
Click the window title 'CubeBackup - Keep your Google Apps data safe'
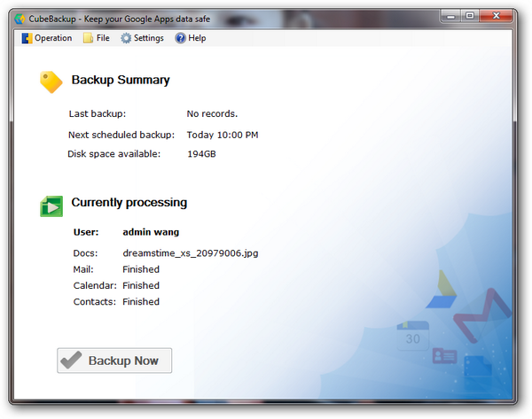click(x=119, y=19)
